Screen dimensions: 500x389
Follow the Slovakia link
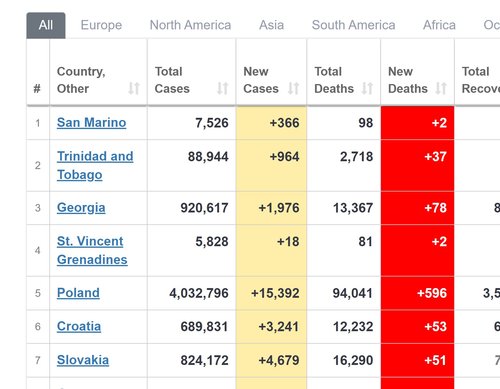click(x=83, y=360)
